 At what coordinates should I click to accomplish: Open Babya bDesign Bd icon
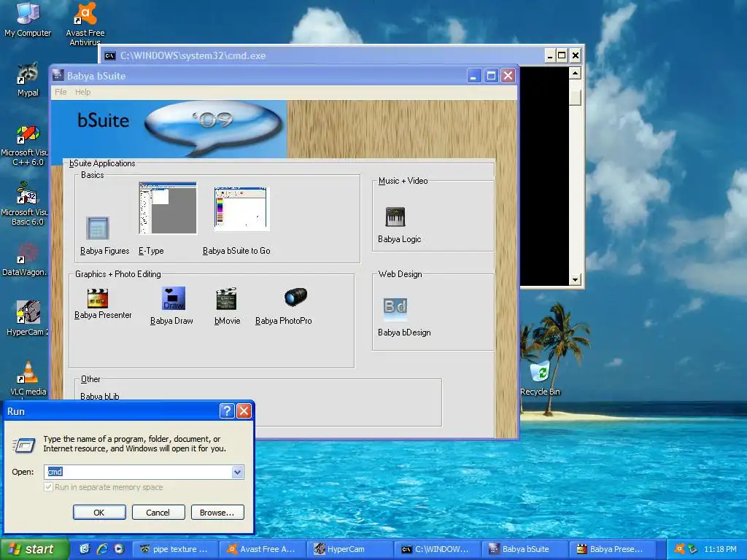(395, 308)
